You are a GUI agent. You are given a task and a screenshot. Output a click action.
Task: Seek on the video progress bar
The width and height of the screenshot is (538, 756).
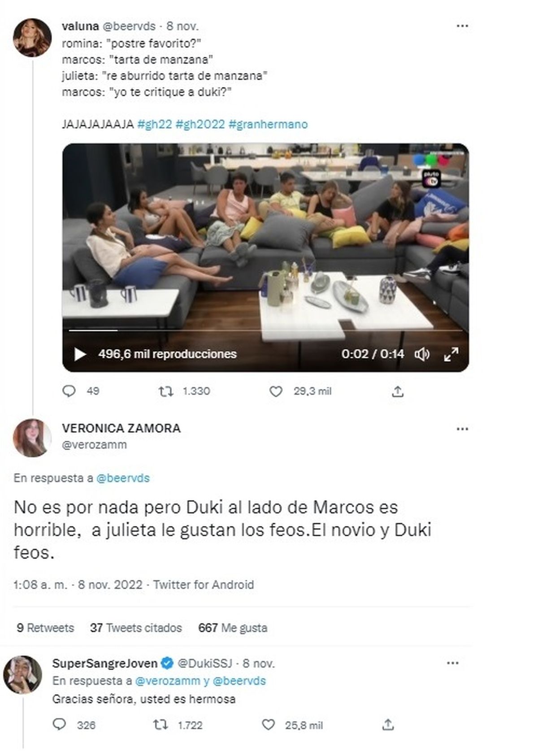[x=265, y=330]
